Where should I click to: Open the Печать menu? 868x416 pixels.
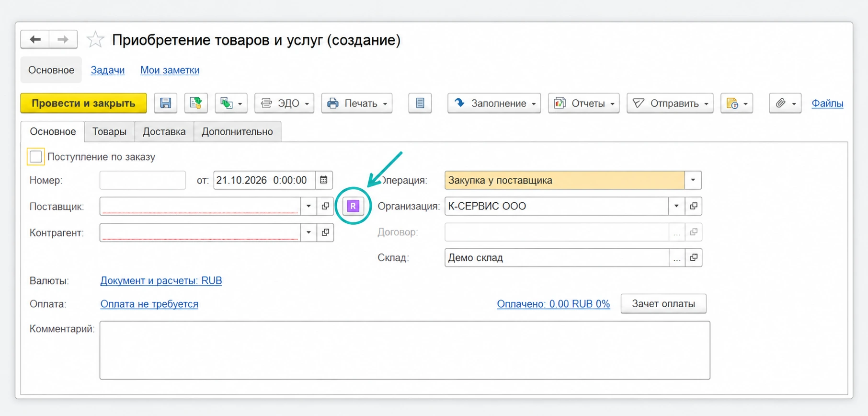[357, 103]
